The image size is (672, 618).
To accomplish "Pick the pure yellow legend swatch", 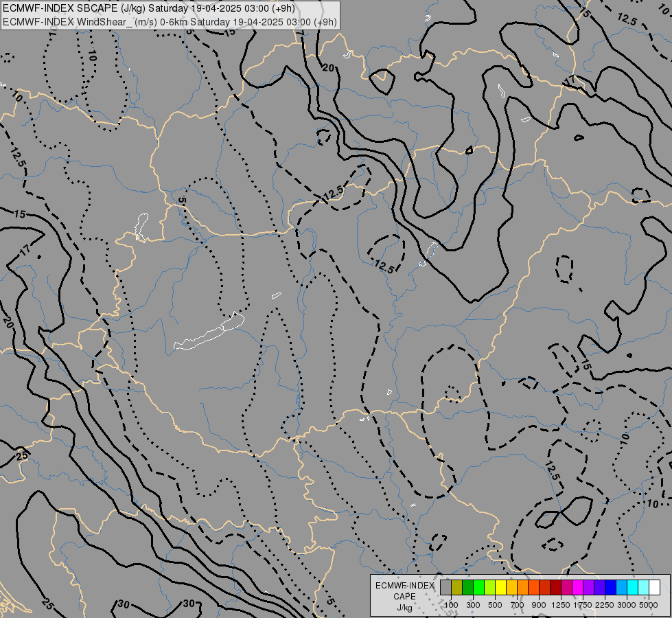I will pos(501,588).
